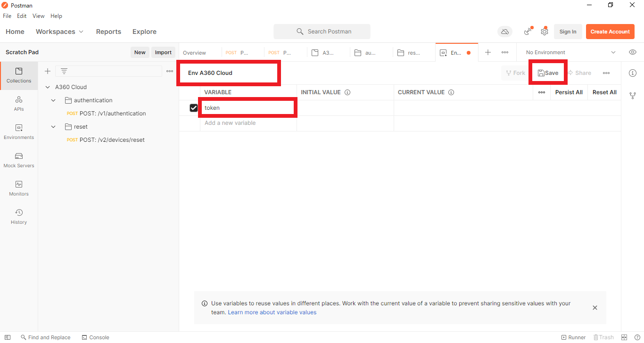This screenshot has height=343, width=644.
Task: Go to Home in the top navigation
Action: click(15, 32)
